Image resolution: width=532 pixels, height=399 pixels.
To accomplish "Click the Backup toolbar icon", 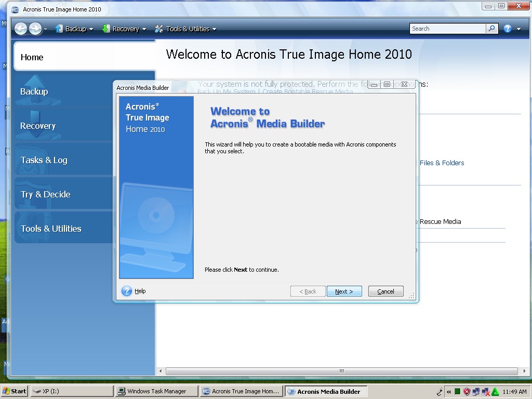I will click(59, 29).
